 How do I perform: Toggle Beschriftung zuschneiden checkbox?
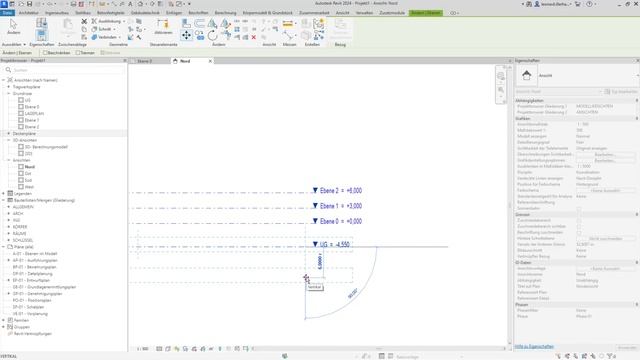(x=579, y=232)
